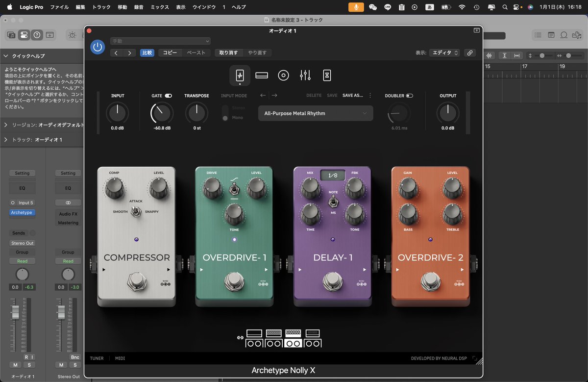Toggle the GATE switch

click(x=169, y=96)
